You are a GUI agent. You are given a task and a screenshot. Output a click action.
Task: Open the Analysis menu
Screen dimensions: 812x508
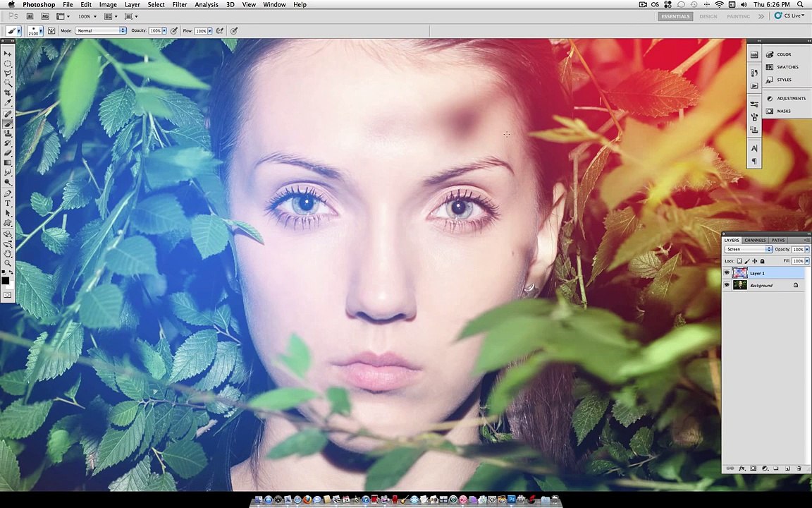(x=206, y=5)
